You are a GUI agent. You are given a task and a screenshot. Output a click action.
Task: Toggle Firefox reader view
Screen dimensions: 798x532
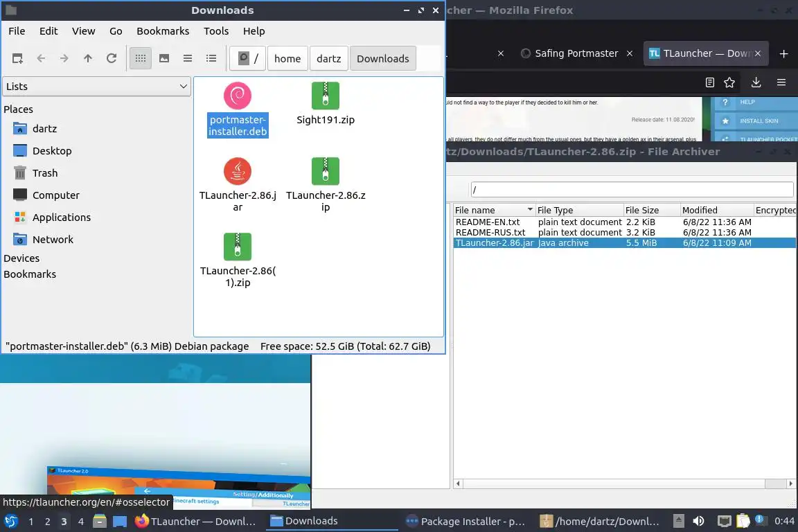click(x=710, y=82)
